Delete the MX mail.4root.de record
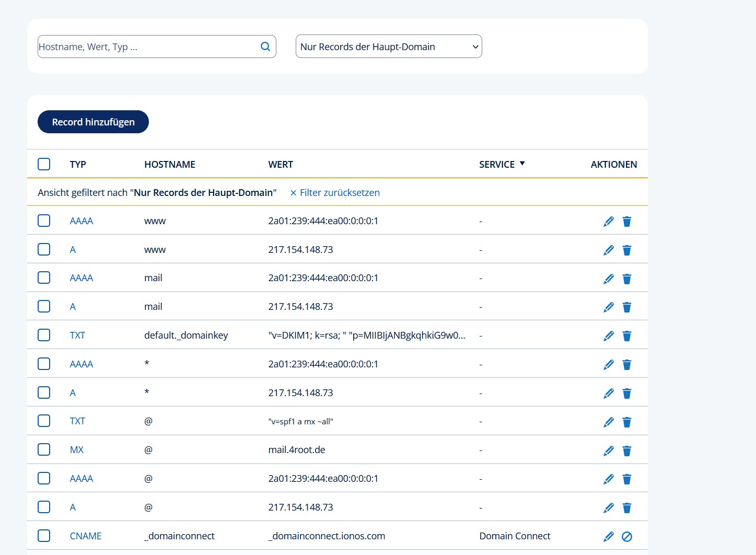Screen dimensions: 756x555 coord(627,450)
